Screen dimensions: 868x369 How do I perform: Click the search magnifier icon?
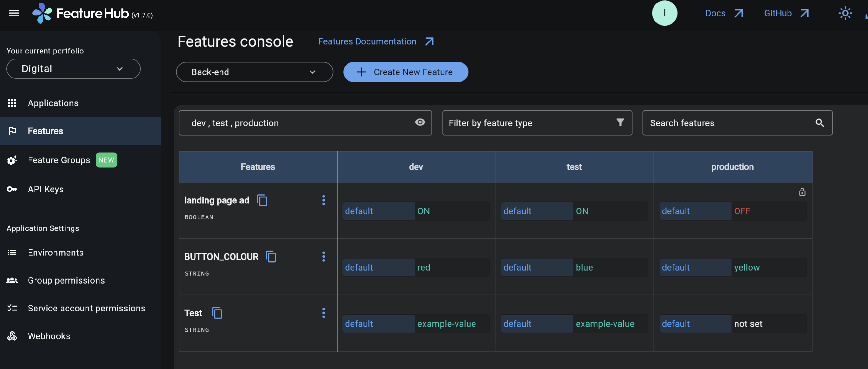point(820,123)
